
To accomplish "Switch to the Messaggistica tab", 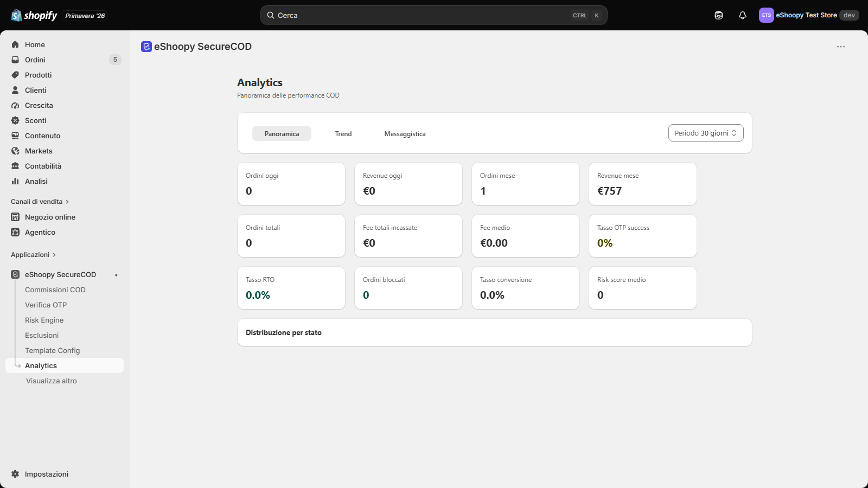I will [x=405, y=133].
